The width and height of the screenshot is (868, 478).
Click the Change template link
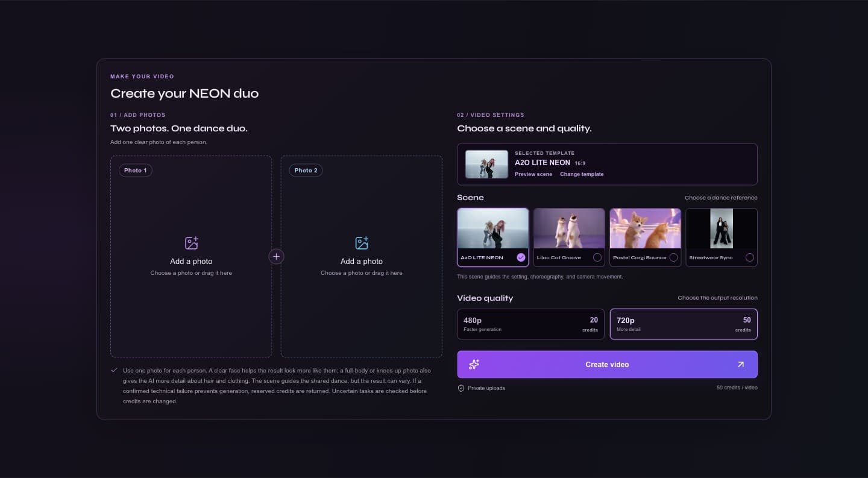coord(582,174)
